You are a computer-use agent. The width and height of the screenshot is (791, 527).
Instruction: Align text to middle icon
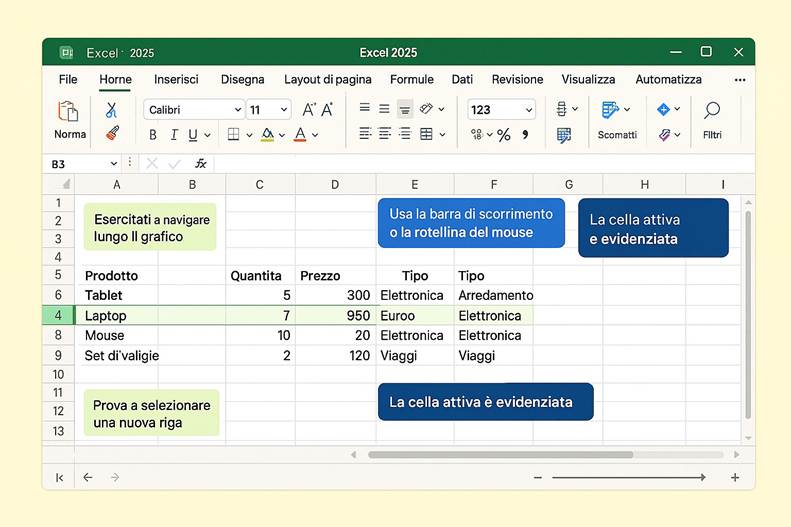coord(384,109)
